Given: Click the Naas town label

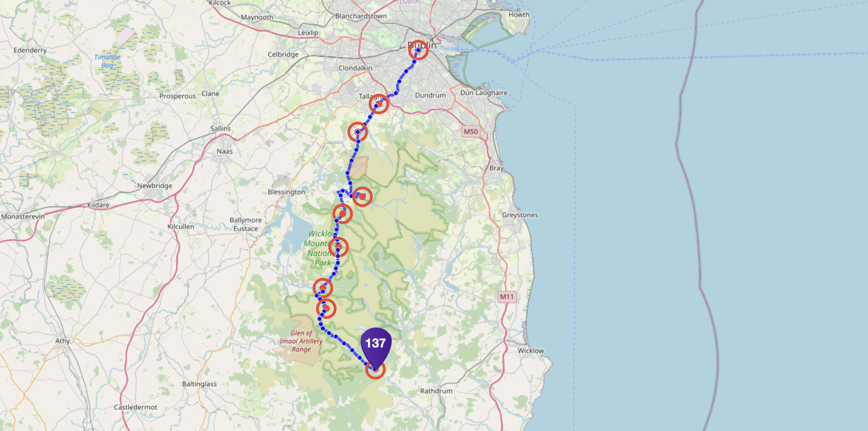Looking at the screenshot, I should (225, 151).
